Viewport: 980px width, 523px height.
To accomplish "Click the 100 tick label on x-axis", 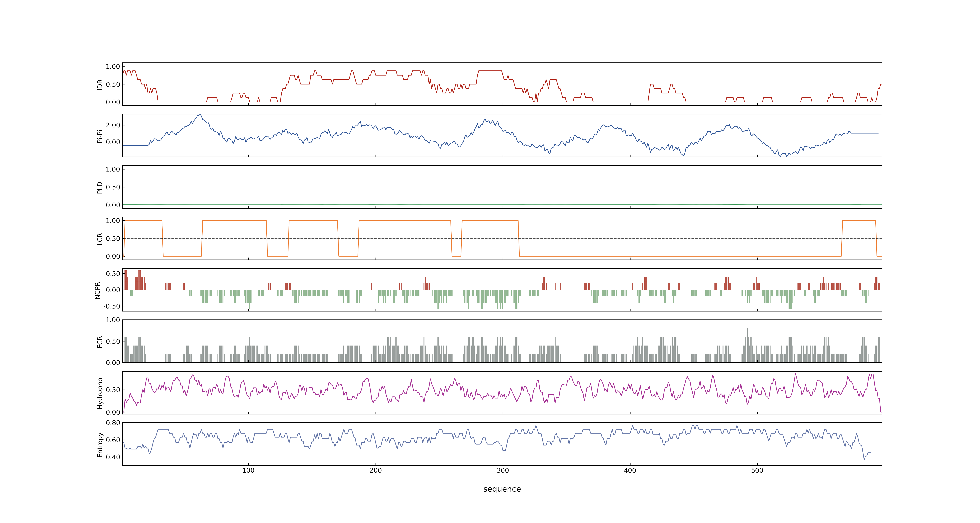I will coord(248,470).
